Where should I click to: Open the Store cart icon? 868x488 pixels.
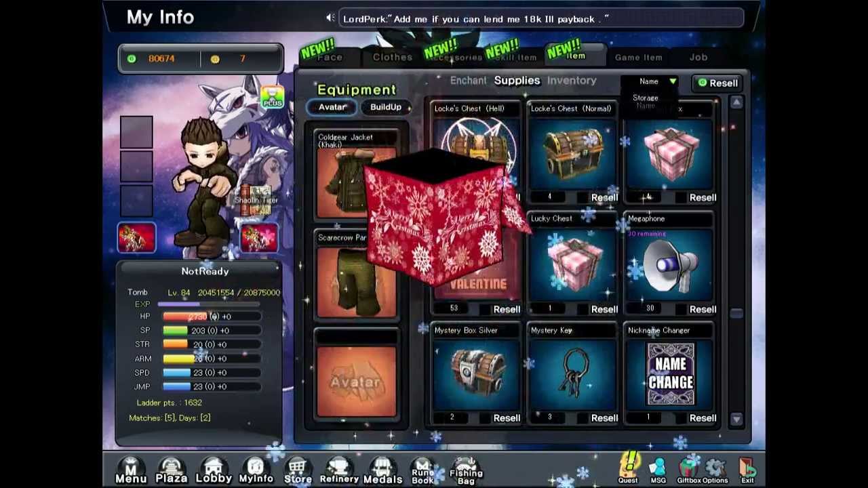click(x=298, y=470)
